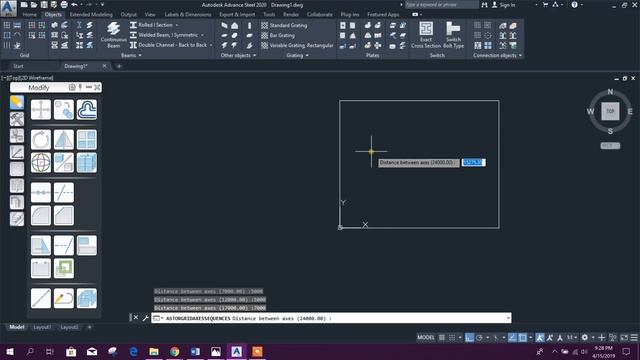Switch to Layout1 tab
Screen dimensions: 640x360
pyautogui.click(x=42, y=327)
